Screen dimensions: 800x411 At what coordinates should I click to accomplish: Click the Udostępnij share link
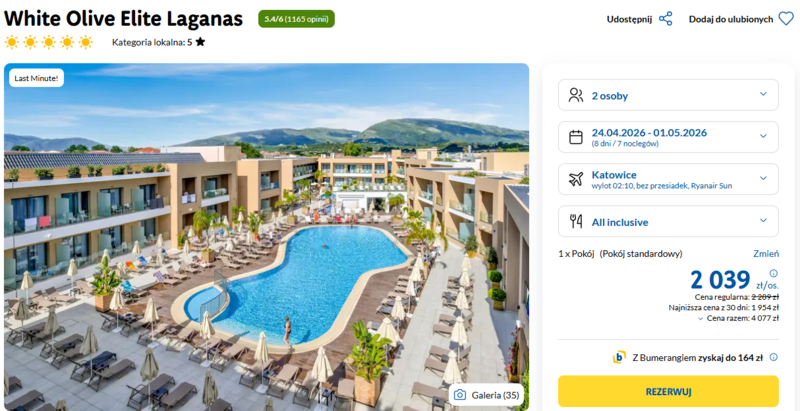tap(629, 19)
